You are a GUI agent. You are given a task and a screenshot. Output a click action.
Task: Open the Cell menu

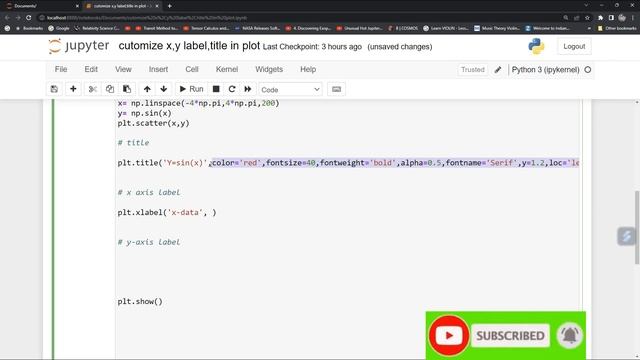click(192, 69)
